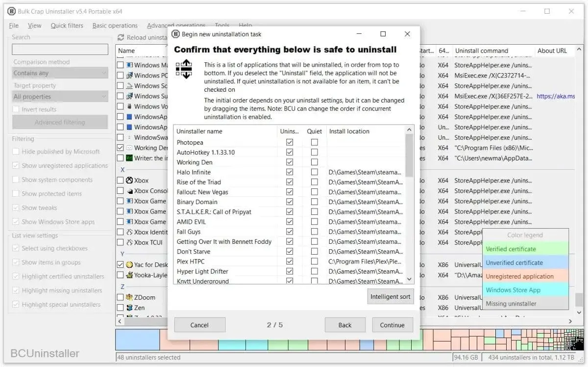
Task: Click Unregistered application orange legend swatch
Action: 525,276
